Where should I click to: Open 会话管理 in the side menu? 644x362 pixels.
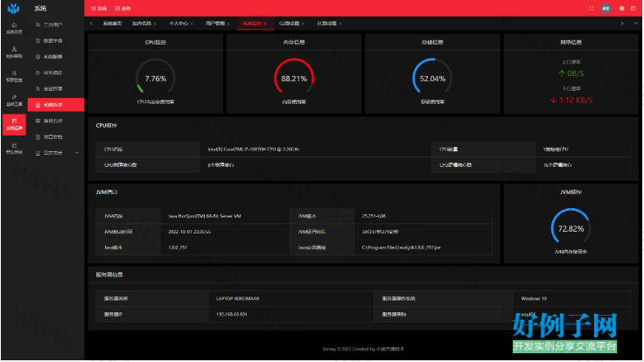point(56,88)
